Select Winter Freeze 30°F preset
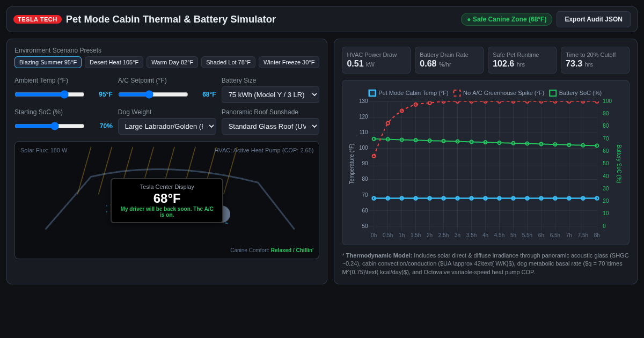The height and width of the screenshot is (338, 644). 289,62
